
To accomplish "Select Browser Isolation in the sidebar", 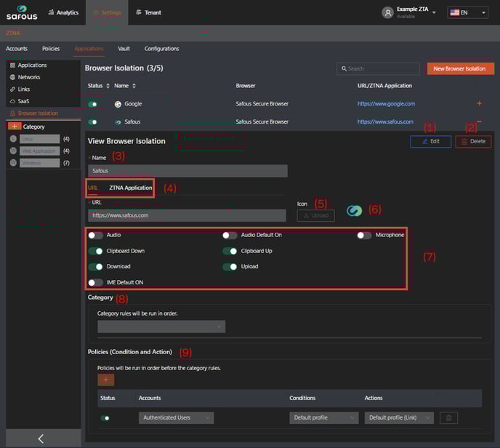I will [38, 113].
